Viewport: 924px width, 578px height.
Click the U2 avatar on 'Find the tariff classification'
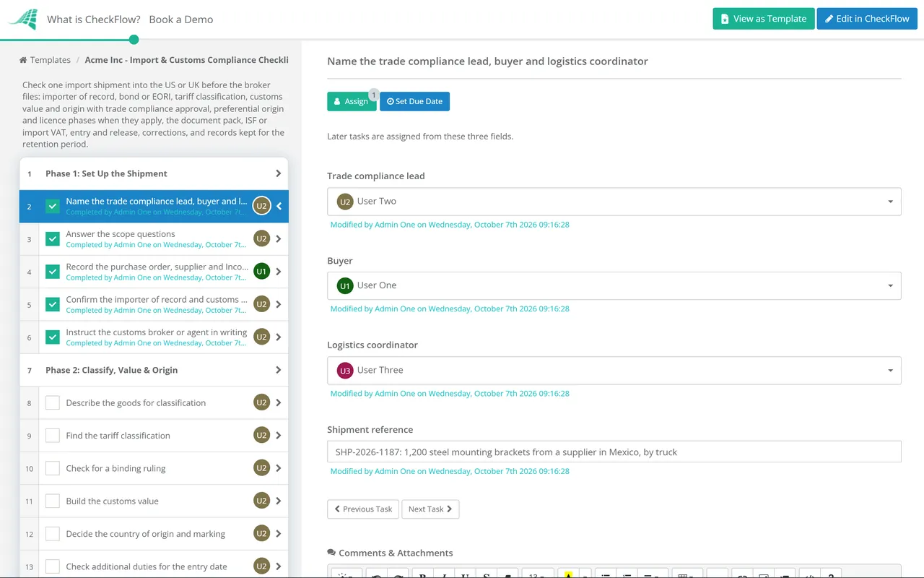click(261, 436)
